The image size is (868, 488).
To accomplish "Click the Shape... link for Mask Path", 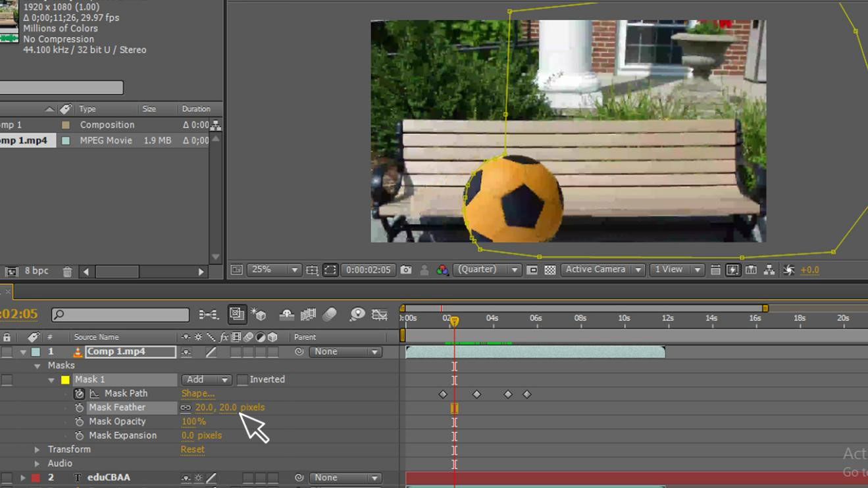I will click(x=197, y=393).
